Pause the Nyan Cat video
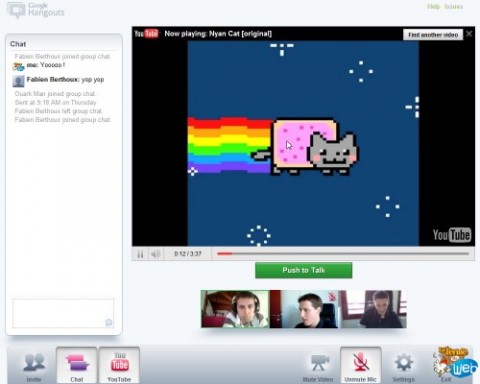Viewport: 480px width, 384px height. pyautogui.click(x=140, y=254)
